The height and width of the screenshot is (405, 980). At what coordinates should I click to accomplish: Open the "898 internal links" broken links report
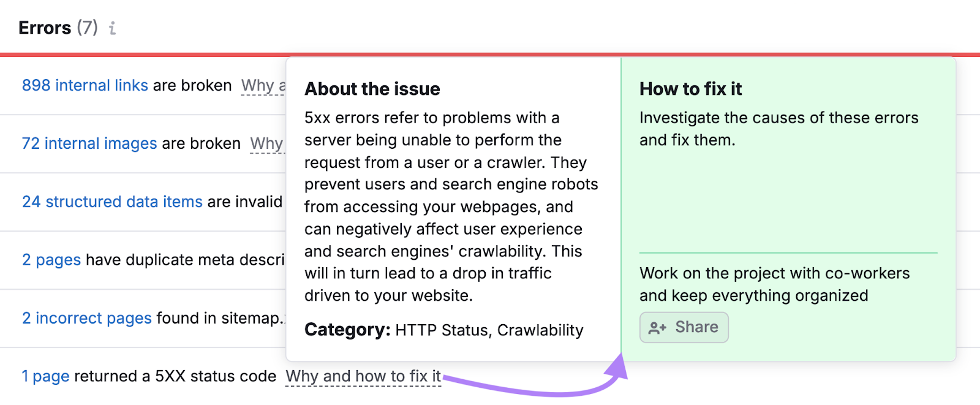(85, 85)
